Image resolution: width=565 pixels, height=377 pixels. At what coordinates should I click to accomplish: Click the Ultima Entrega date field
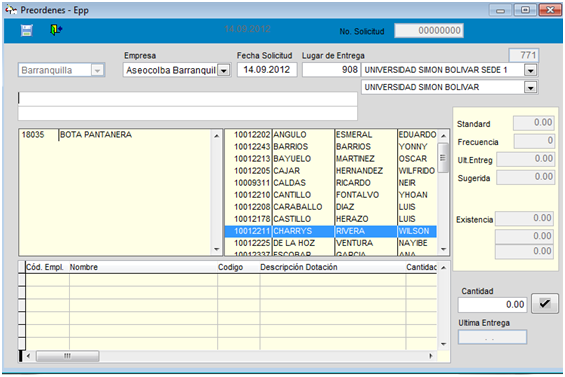(492, 337)
